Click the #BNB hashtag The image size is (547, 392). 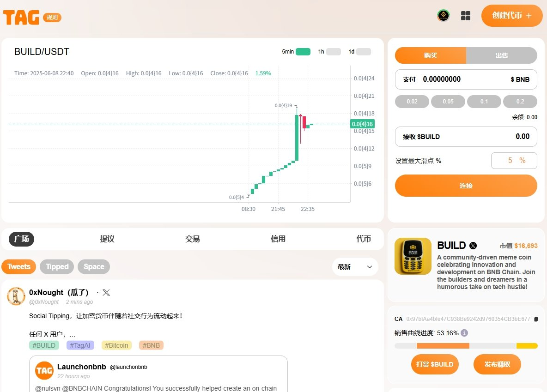(151, 345)
